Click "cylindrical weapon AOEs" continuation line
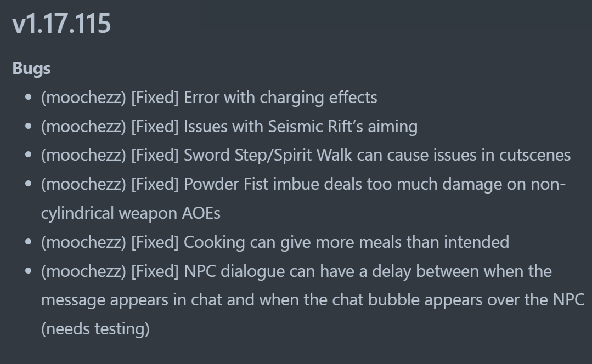The image size is (592, 364). click(131, 213)
